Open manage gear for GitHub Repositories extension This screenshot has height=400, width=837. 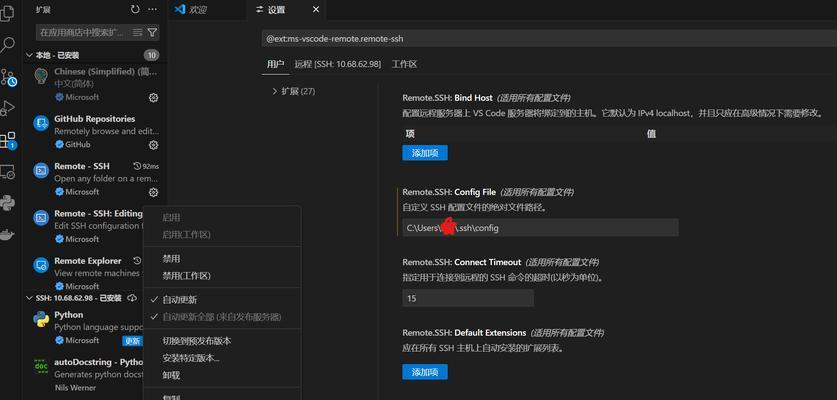153,145
